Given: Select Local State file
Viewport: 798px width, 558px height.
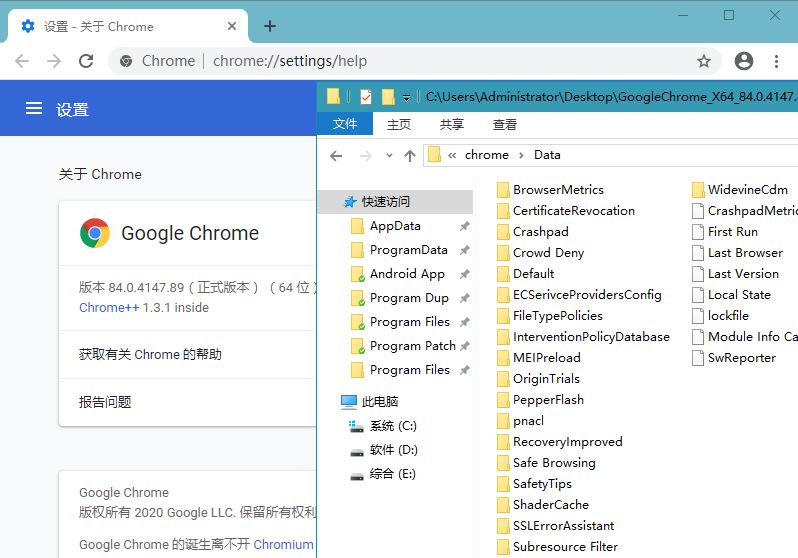Looking at the screenshot, I should click(x=731, y=294).
